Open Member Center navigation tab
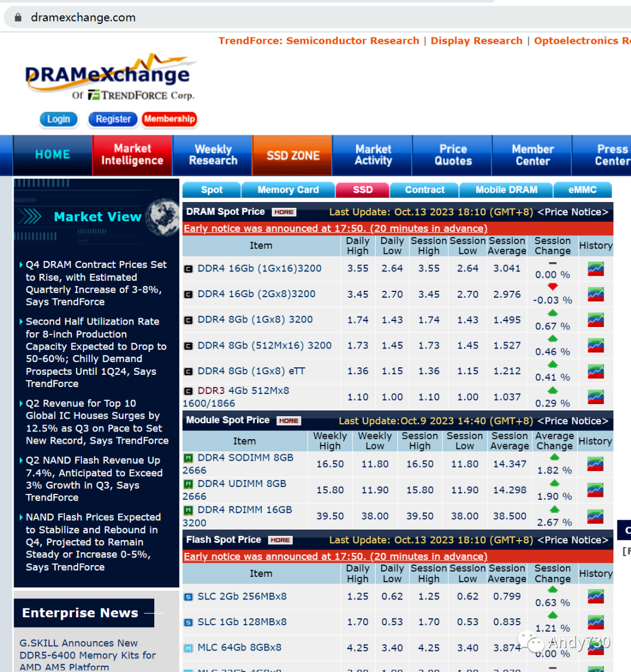Image resolution: width=631 pixels, height=672 pixels. click(x=532, y=155)
